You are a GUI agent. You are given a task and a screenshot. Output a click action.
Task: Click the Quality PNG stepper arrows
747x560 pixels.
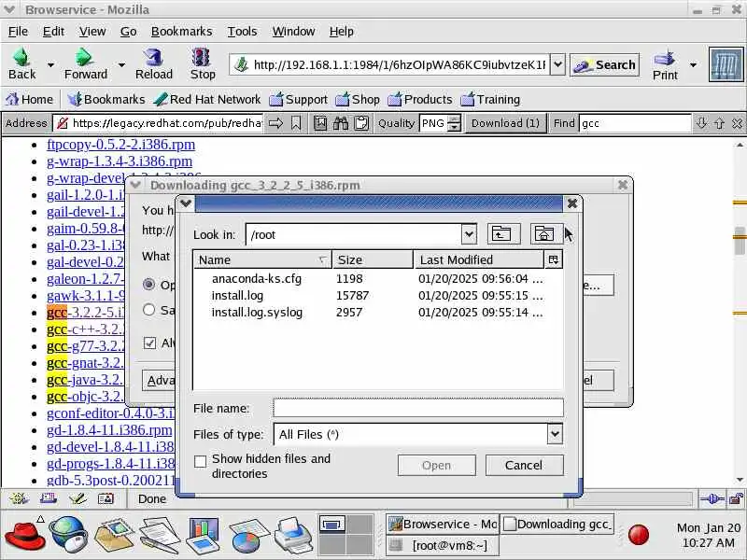[x=455, y=123]
